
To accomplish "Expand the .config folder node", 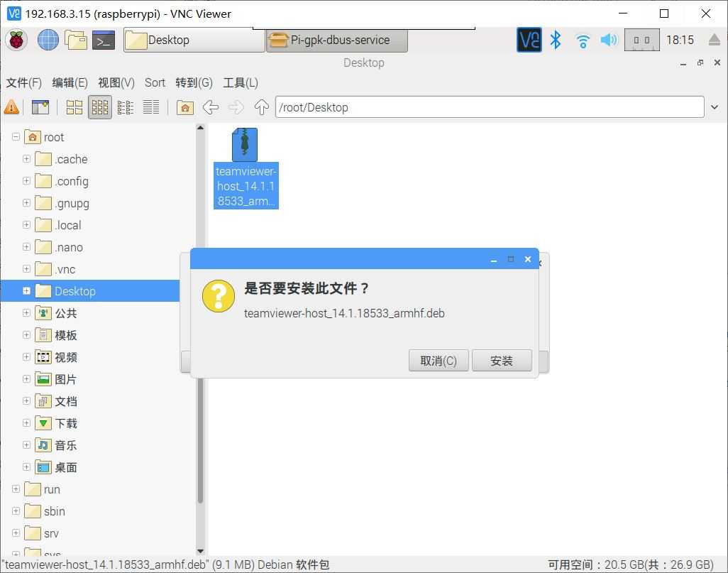I will click(x=26, y=181).
